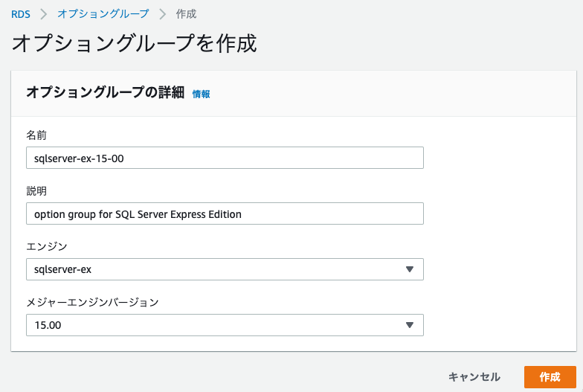Screen dimensions: 583x392
Task: Click the 説明 field label
Action: click(36, 190)
